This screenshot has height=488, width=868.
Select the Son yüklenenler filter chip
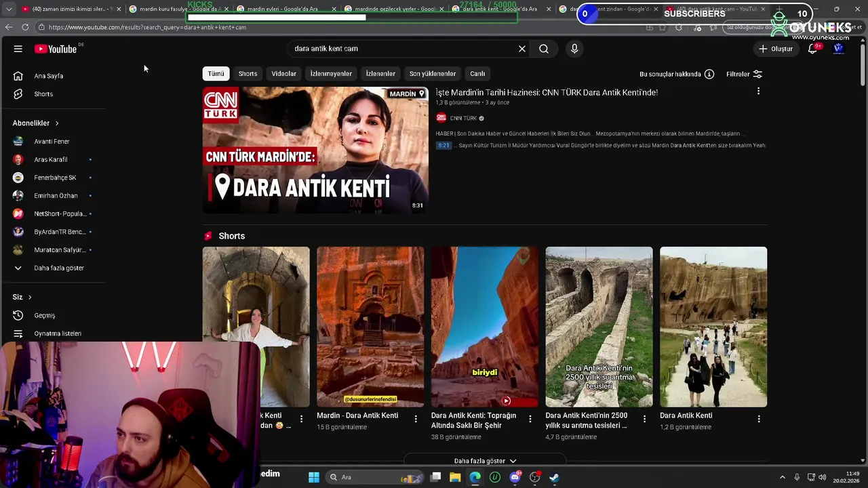(x=433, y=74)
